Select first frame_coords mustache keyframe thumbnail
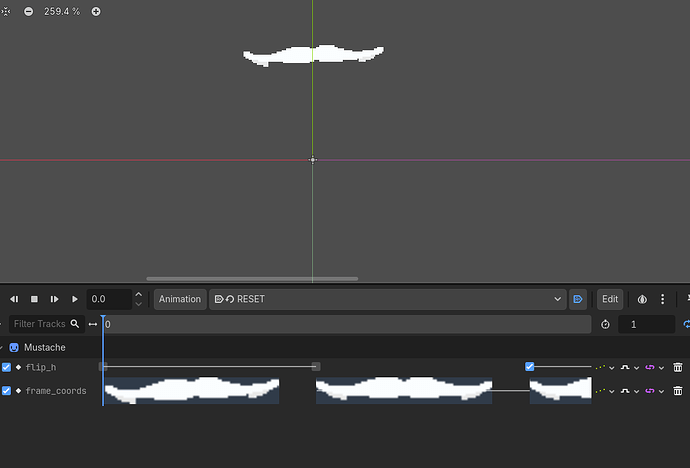Viewport: 690px width, 468px height. click(191, 390)
